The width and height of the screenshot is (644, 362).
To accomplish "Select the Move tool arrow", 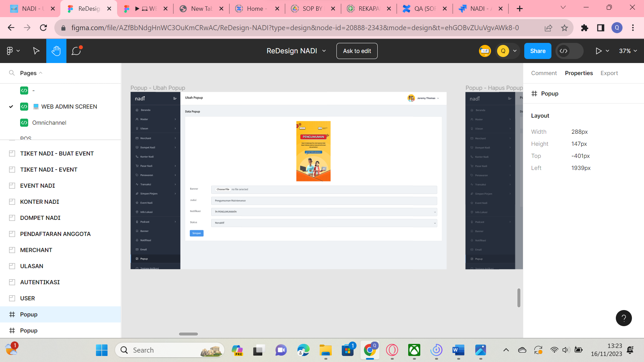I will point(36,51).
